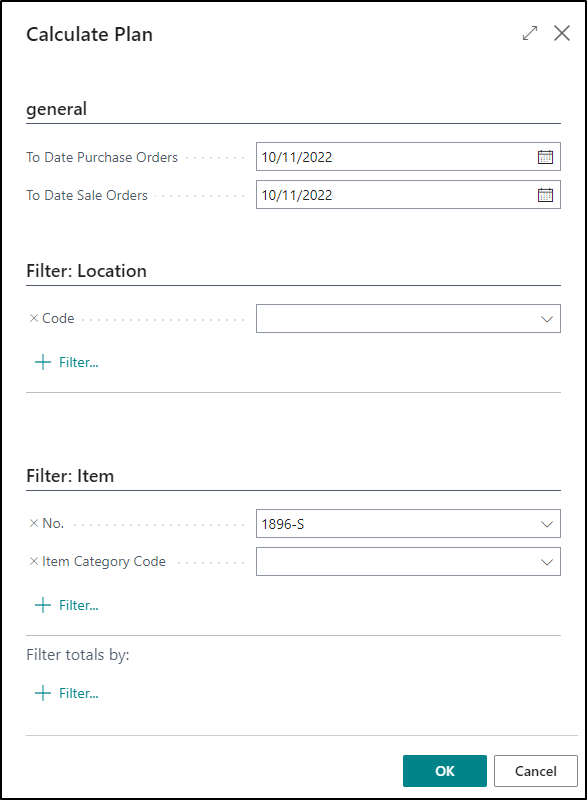The image size is (587, 800).
Task: Click the To Date Sale Orders field
Action: coord(408,195)
